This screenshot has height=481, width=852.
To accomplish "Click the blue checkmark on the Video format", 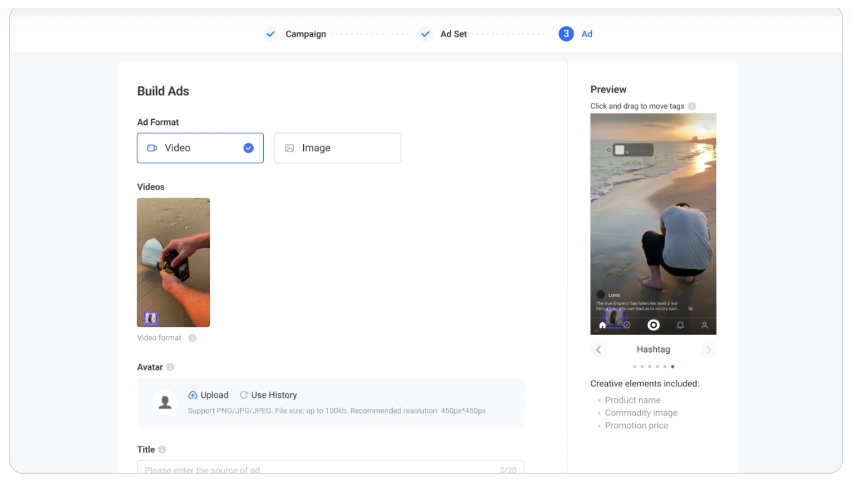I will (x=248, y=148).
